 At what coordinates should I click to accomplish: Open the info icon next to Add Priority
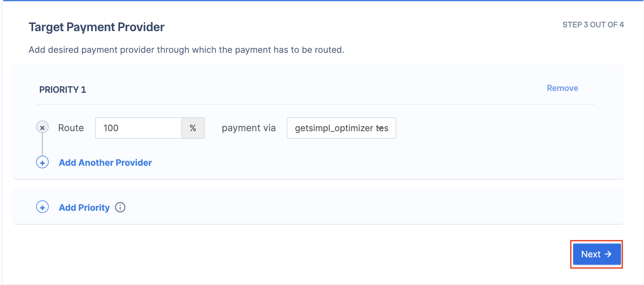click(x=120, y=207)
